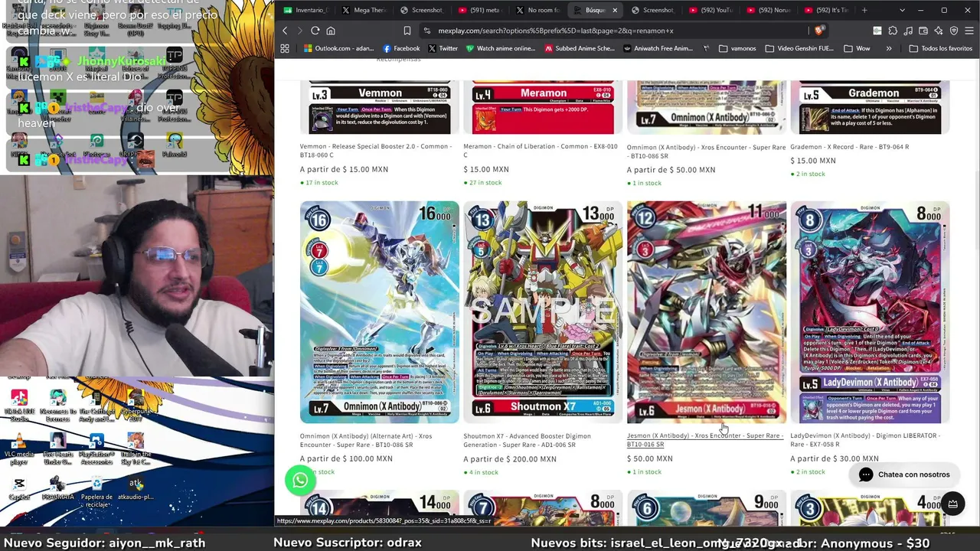Open the Video Genshin FUE bookmark folder
Screen dimensions: 980x551
pyautogui.click(x=799, y=48)
